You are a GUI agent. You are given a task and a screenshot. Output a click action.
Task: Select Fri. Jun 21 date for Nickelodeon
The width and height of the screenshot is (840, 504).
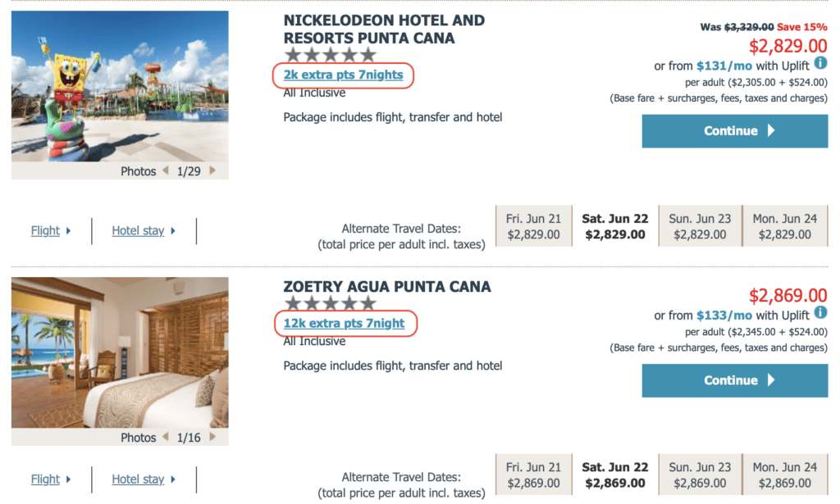pyautogui.click(x=533, y=226)
